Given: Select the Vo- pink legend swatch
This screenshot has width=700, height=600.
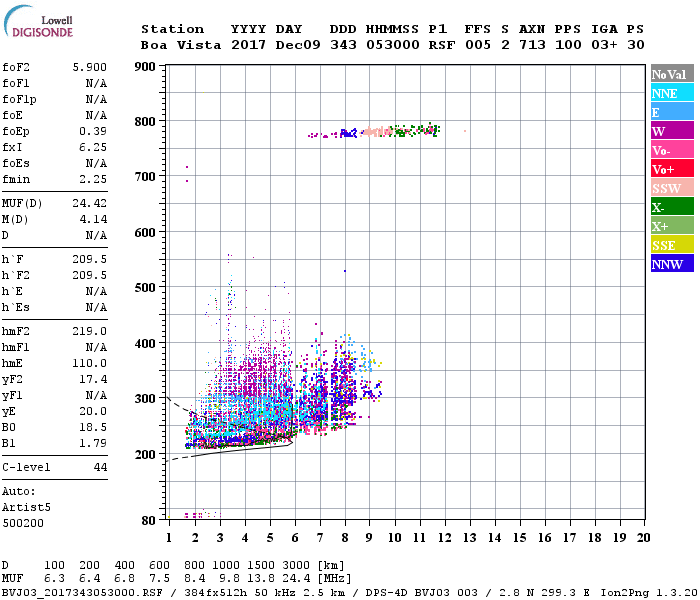Looking at the screenshot, I should point(672,149).
